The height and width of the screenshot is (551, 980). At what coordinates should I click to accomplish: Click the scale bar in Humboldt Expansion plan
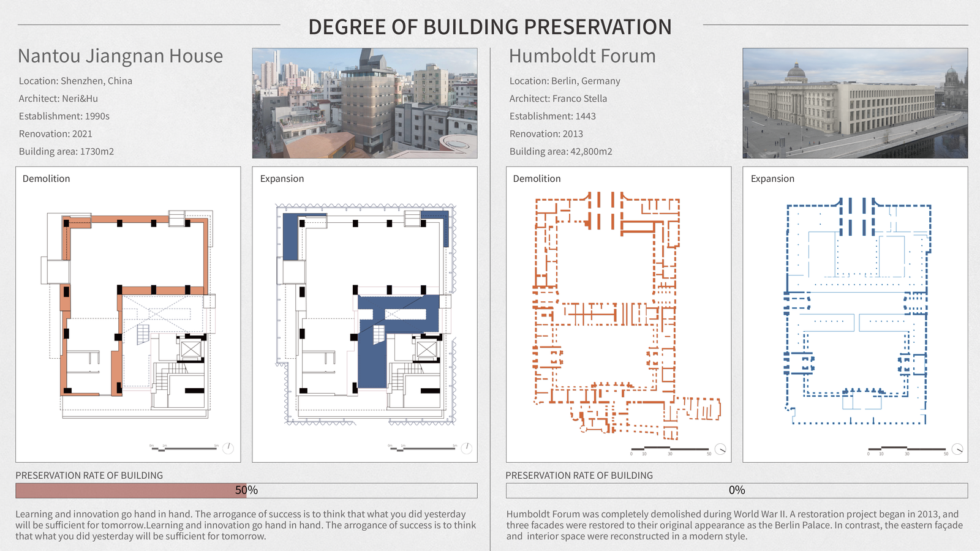point(908,451)
